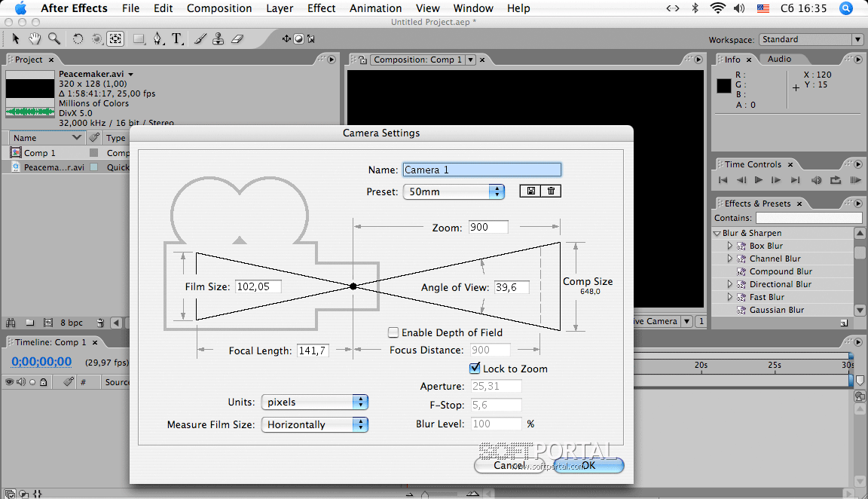868x499 pixels.
Task: Select the Eraser tool
Action: tap(237, 38)
